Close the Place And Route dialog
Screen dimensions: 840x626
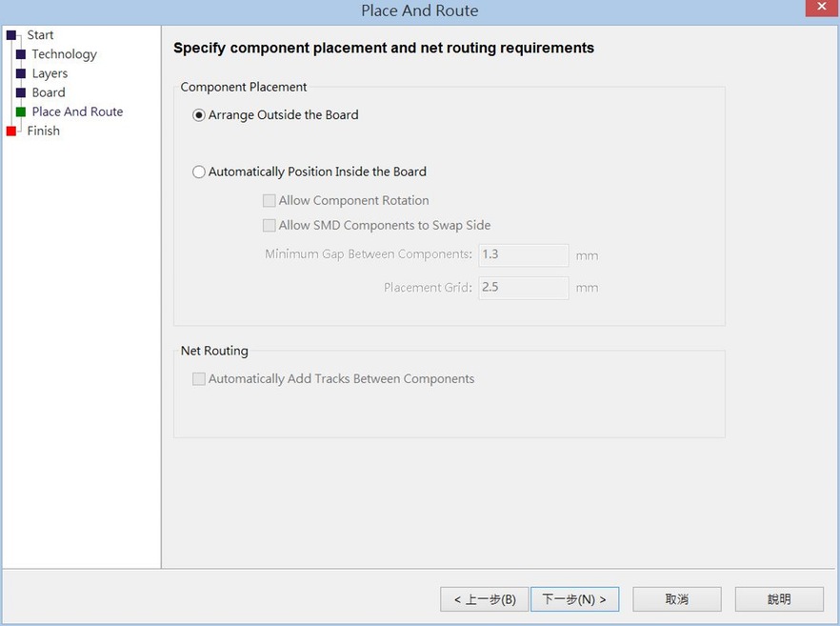tap(822, 8)
